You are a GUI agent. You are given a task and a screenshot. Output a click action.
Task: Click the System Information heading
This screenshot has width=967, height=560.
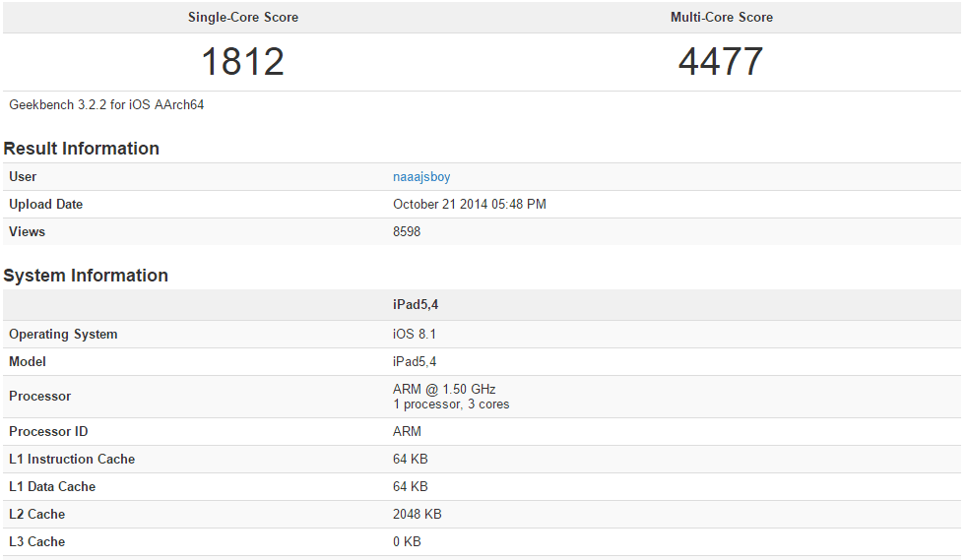pyautogui.click(x=86, y=276)
